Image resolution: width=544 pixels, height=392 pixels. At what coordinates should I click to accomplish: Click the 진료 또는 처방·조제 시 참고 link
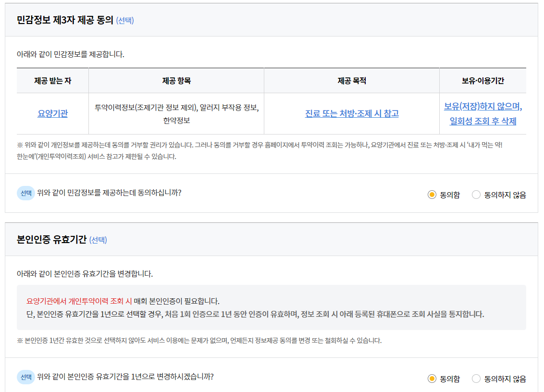[x=352, y=113]
